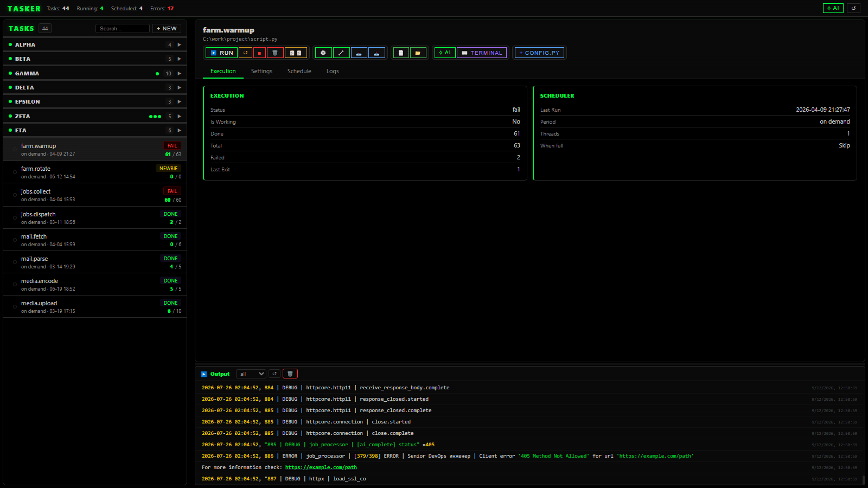Focus the tasks Search field
The height and width of the screenshot is (488, 868).
click(x=123, y=28)
